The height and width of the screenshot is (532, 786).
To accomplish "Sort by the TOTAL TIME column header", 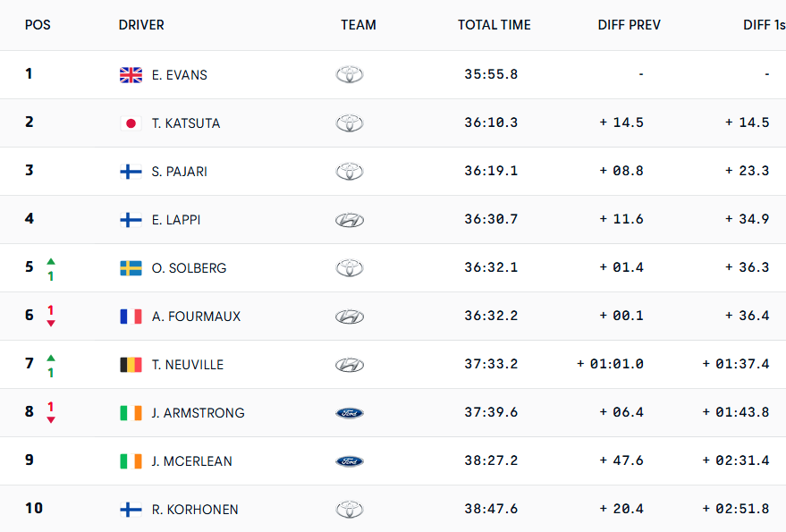I will (494, 25).
